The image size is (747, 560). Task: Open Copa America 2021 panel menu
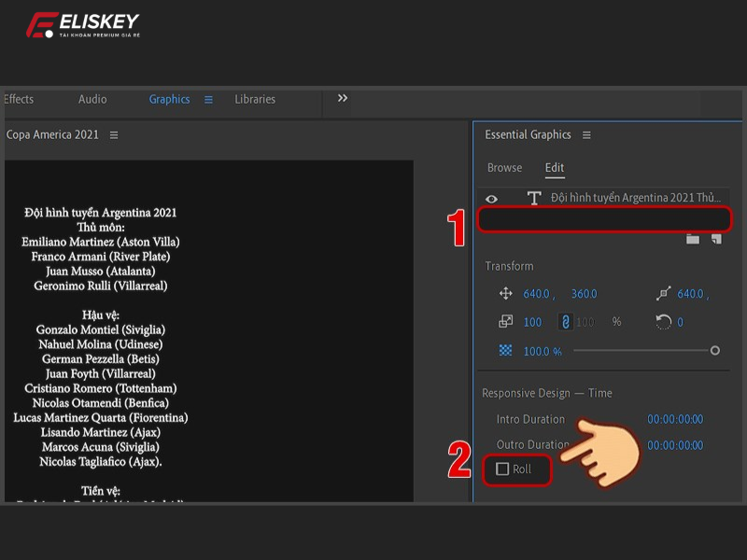(x=114, y=135)
